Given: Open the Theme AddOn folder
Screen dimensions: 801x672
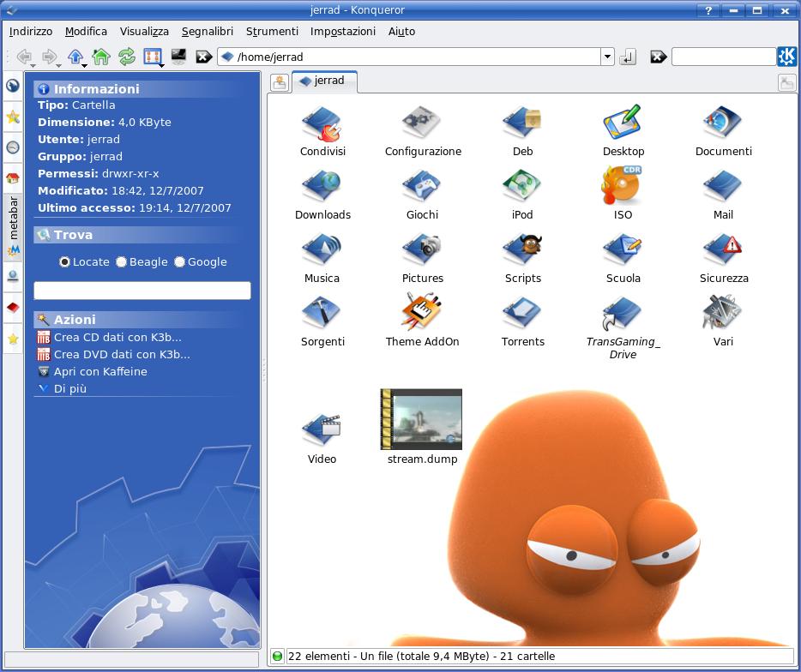Looking at the screenshot, I should click(422, 321).
